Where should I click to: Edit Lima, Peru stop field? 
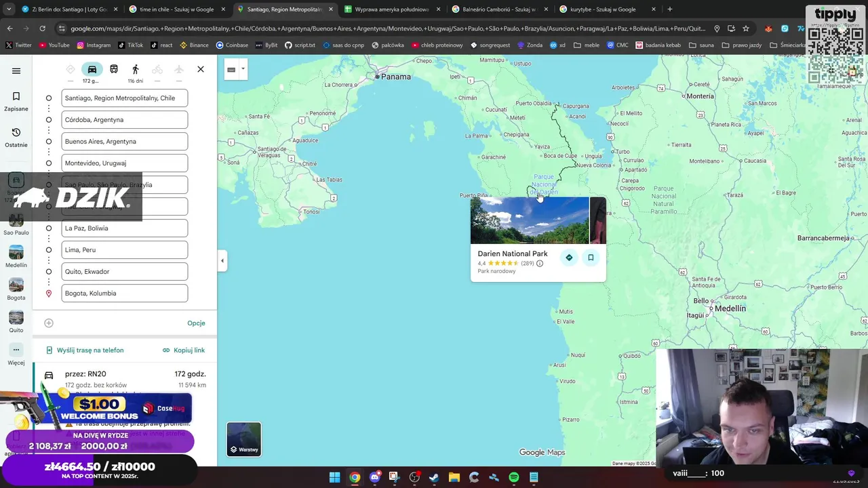125,250
